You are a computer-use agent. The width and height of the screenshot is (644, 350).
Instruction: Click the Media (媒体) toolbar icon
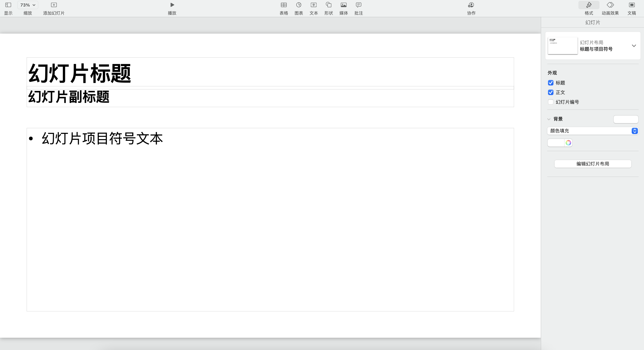point(343,5)
